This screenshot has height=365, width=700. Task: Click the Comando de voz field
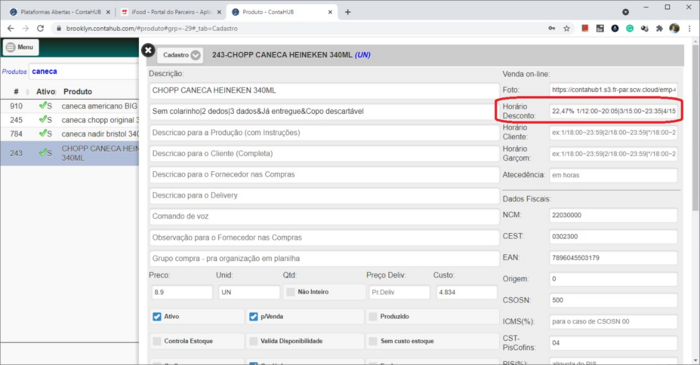point(324,216)
